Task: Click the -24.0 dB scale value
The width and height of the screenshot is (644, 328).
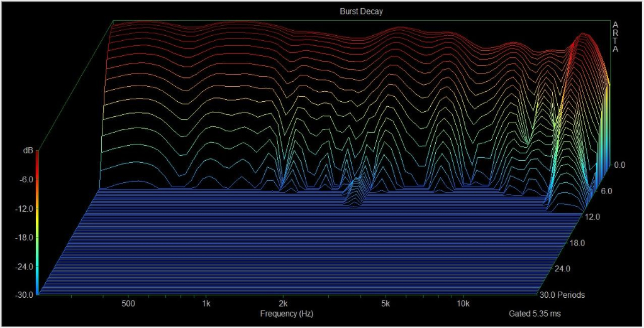Action: coord(23,266)
